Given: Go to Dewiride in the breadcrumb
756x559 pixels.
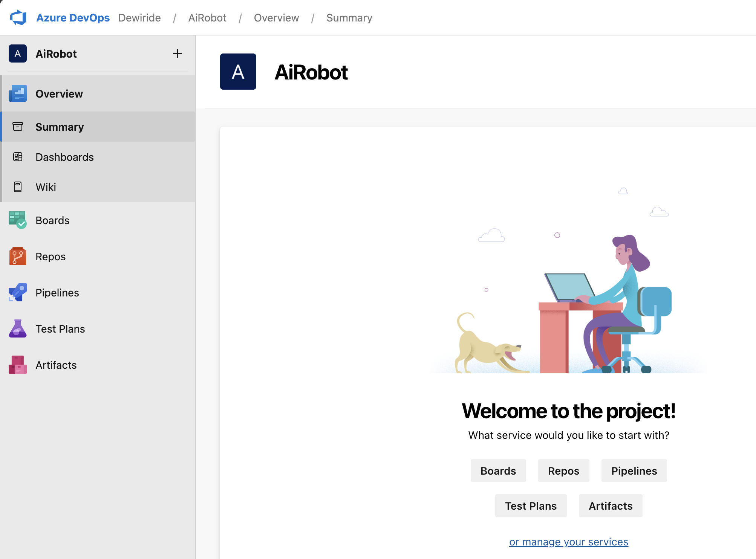Looking at the screenshot, I should (139, 18).
